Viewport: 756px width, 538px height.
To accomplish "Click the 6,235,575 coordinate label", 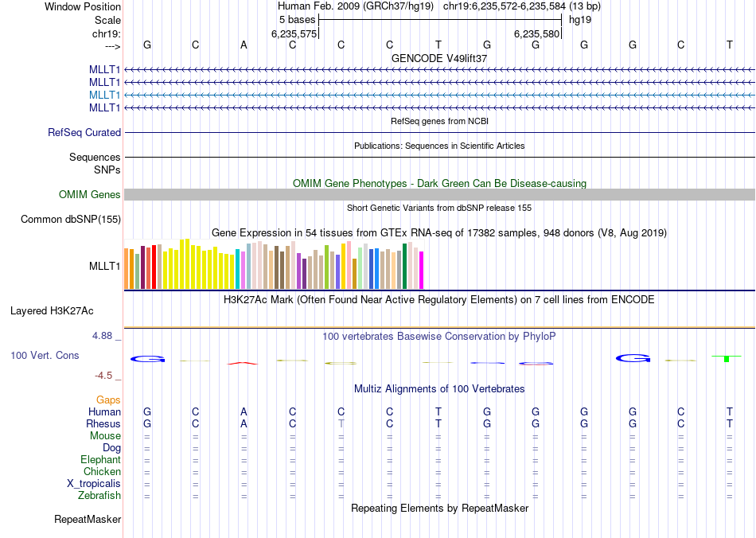I will pos(294,33).
